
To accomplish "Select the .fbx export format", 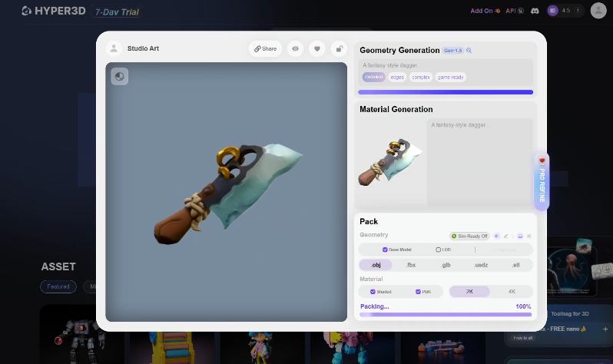I will [410, 265].
